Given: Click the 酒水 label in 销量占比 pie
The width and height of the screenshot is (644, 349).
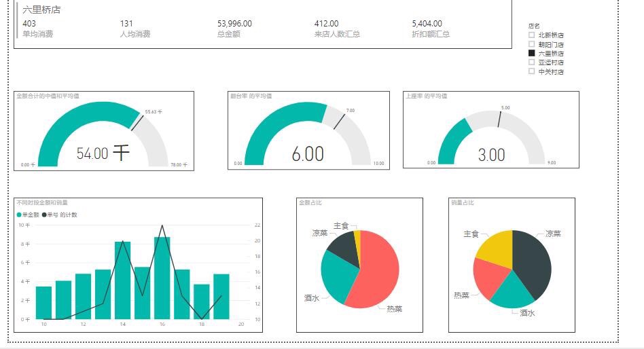Looking at the screenshot, I should coord(527,313).
